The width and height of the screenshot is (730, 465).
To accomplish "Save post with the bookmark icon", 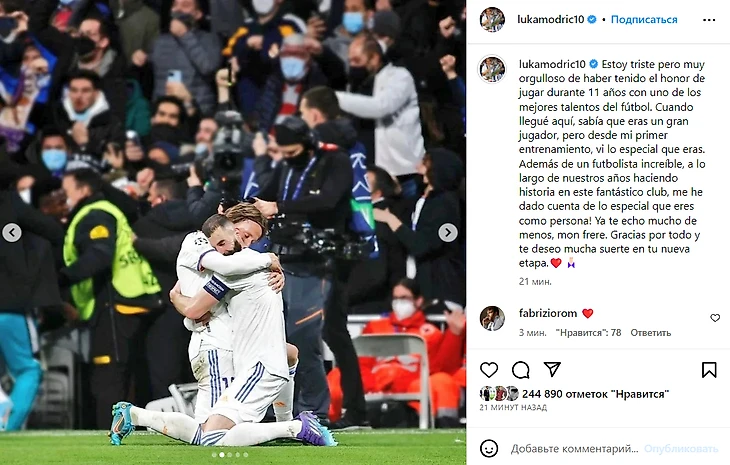I will click(x=709, y=370).
